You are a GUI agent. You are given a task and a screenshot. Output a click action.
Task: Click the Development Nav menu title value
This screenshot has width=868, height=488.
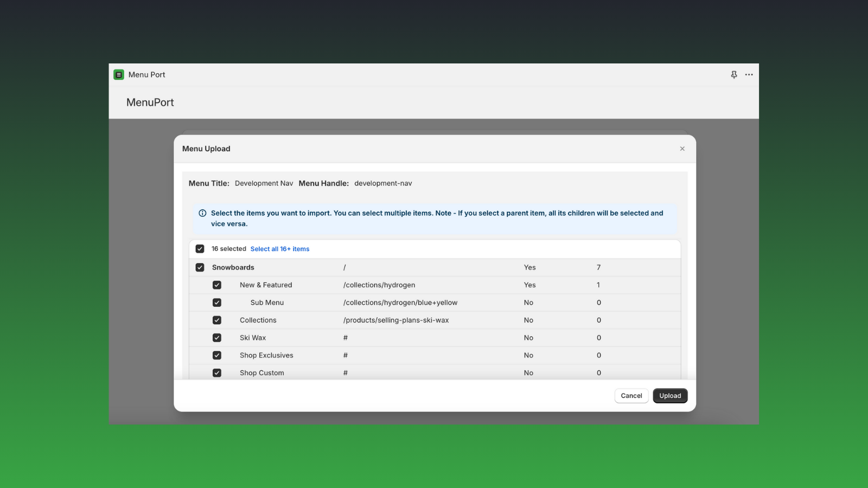(264, 183)
